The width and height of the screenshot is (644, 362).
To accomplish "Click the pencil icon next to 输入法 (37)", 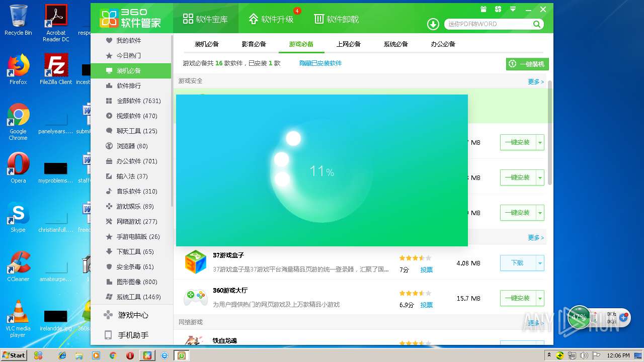I will point(109,176).
